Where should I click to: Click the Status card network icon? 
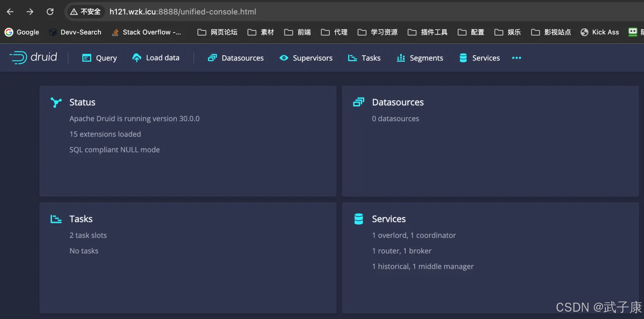tap(56, 102)
